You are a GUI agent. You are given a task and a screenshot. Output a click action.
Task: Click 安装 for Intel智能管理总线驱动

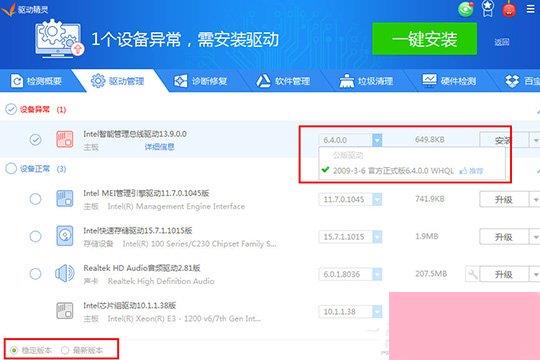(x=504, y=140)
